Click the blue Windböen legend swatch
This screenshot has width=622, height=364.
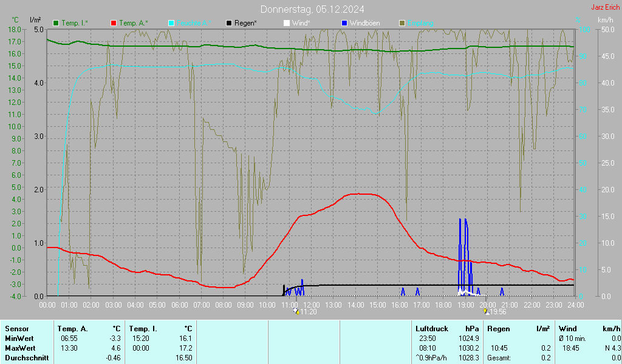(x=344, y=24)
